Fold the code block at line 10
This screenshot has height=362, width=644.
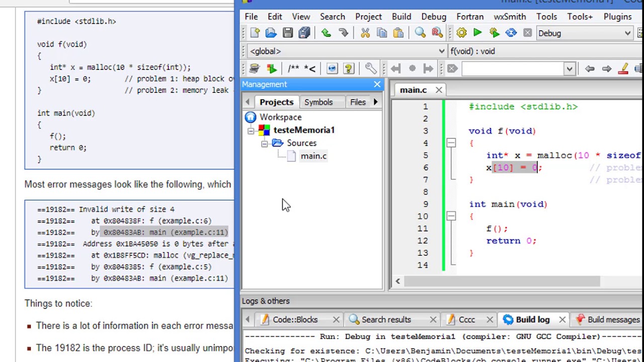(451, 216)
